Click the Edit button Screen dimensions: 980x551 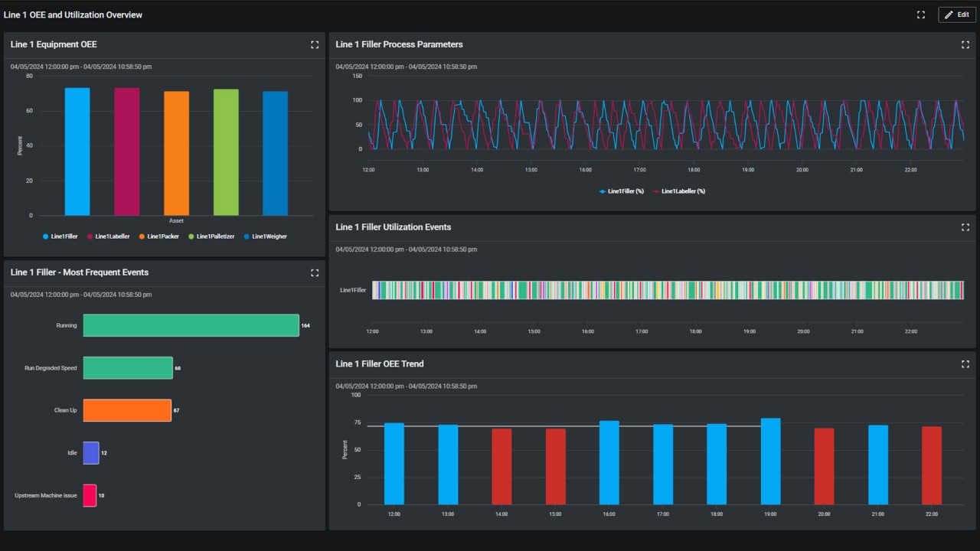point(957,15)
